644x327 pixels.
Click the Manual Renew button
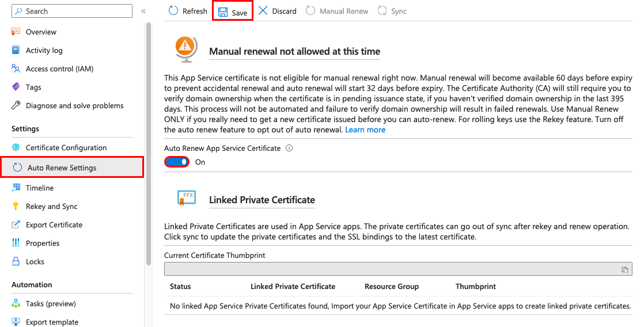pyautogui.click(x=338, y=11)
